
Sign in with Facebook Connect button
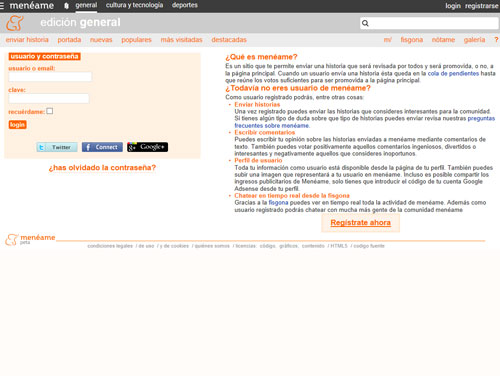[102, 147]
